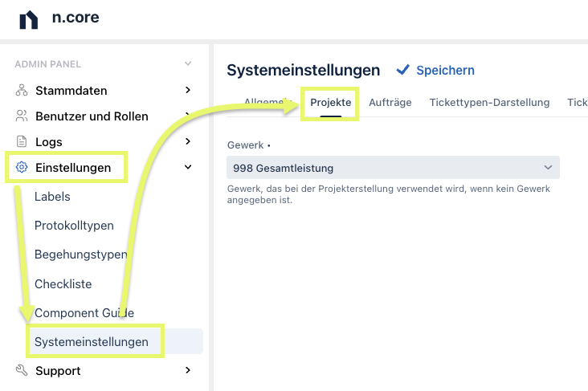This screenshot has width=588, height=391.
Task: Click the Benutzer und Rollen people icon
Action: (22, 116)
